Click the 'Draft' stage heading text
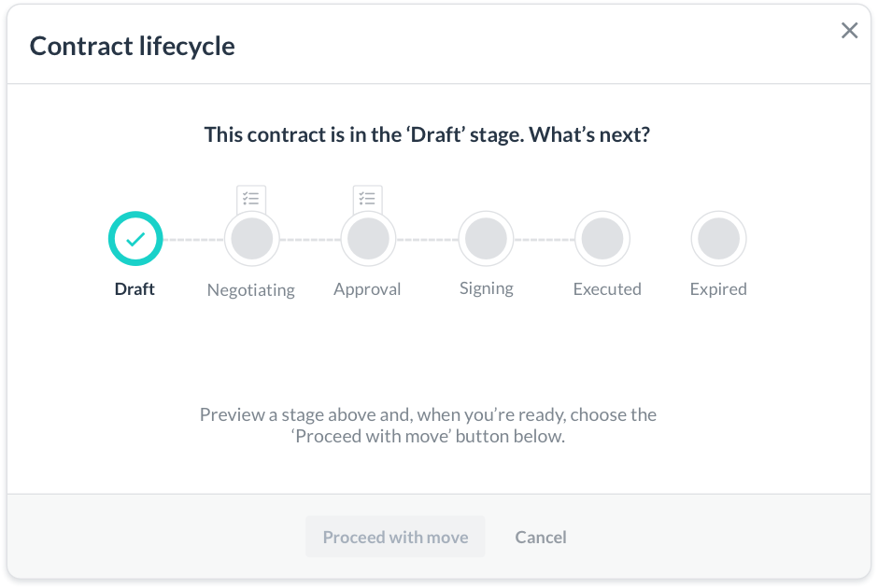The image size is (878, 588). point(428,133)
